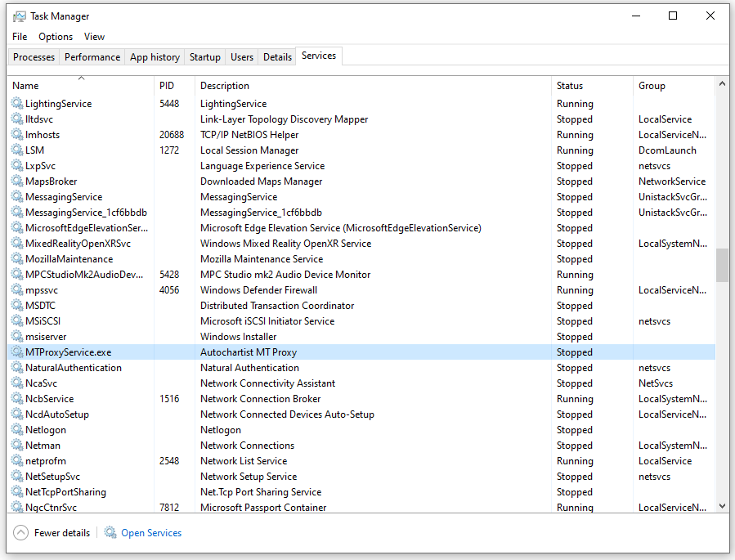
Task: Click PID 20688 of lmhosts
Action: point(172,135)
